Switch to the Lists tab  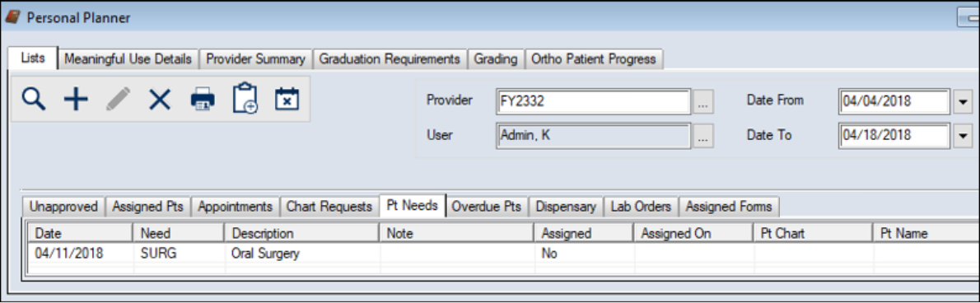(x=33, y=58)
